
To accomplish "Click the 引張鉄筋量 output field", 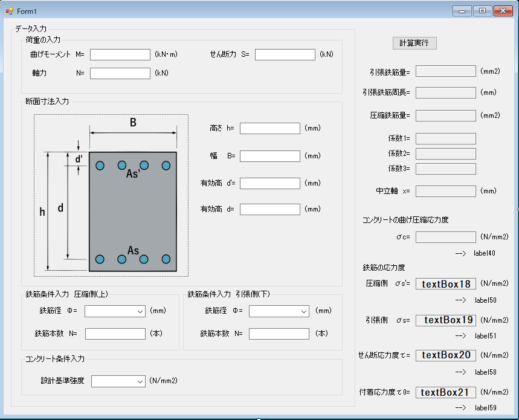I will click(446, 71).
